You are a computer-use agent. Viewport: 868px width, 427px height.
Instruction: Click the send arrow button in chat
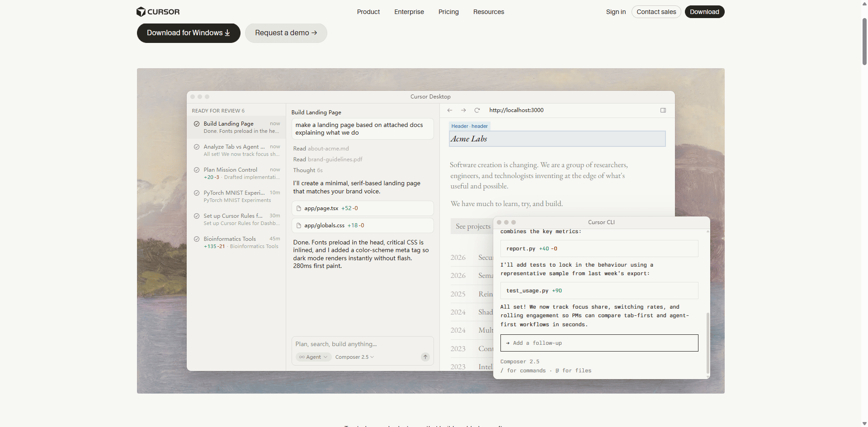[x=425, y=357]
